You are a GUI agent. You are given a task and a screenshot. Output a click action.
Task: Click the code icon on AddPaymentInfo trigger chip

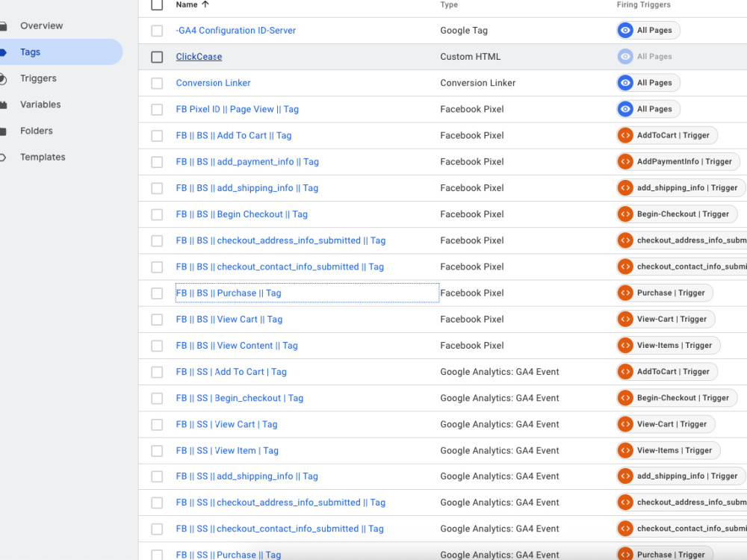pos(625,161)
